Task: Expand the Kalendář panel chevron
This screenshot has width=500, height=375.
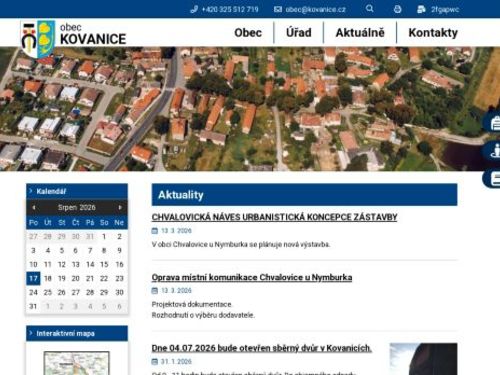Action: pyautogui.click(x=31, y=191)
